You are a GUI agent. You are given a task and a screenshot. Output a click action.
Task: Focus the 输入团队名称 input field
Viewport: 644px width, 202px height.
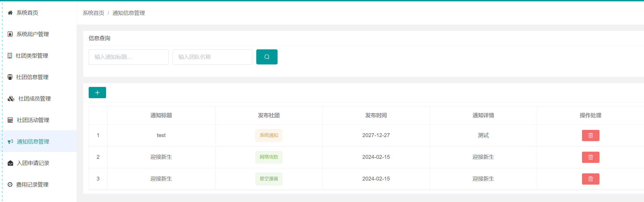[x=212, y=57]
